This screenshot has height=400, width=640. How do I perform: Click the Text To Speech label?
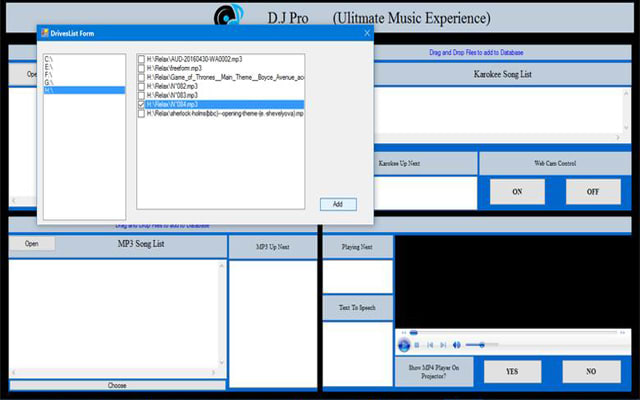click(x=357, y=308)
